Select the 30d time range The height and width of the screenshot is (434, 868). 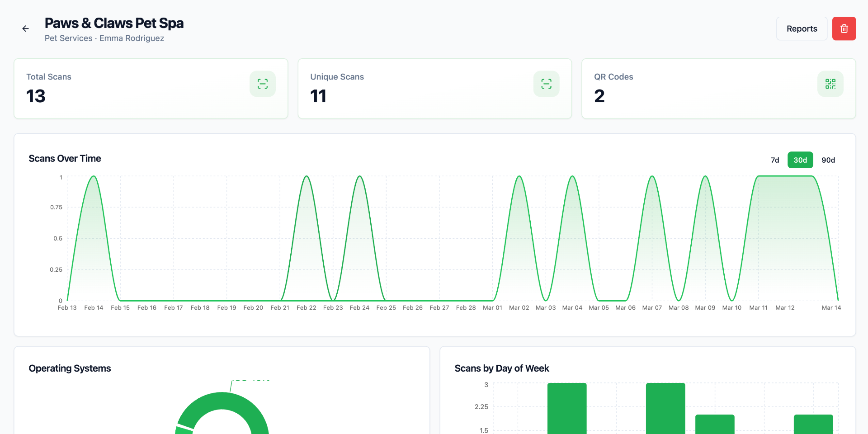800,160
